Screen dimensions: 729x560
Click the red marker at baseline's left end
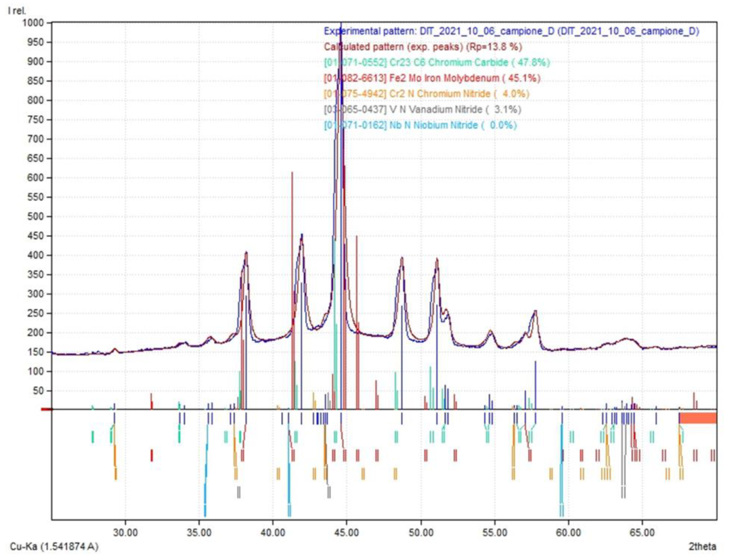(x=47, y=409)
